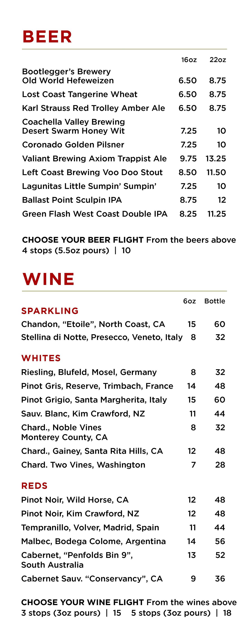Select Valiant Brewing Axiom Trappist Ale
249x644 pixels.
tap(94, 158)
